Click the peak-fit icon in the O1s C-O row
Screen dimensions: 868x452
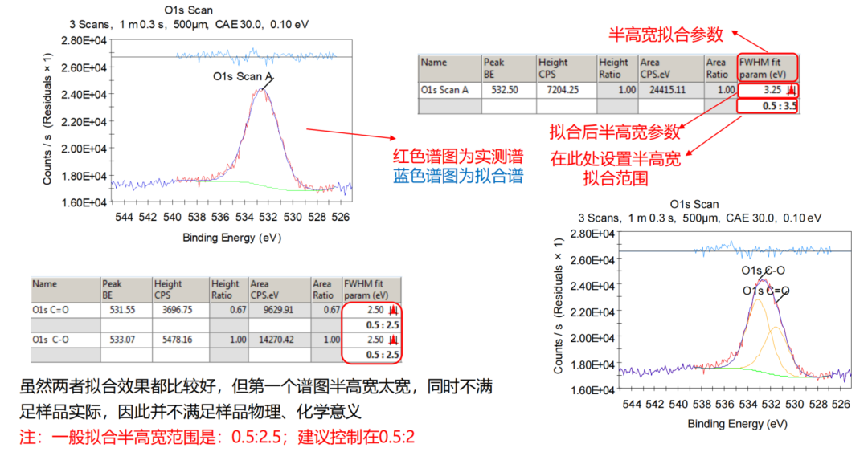[x=393, y=340]
